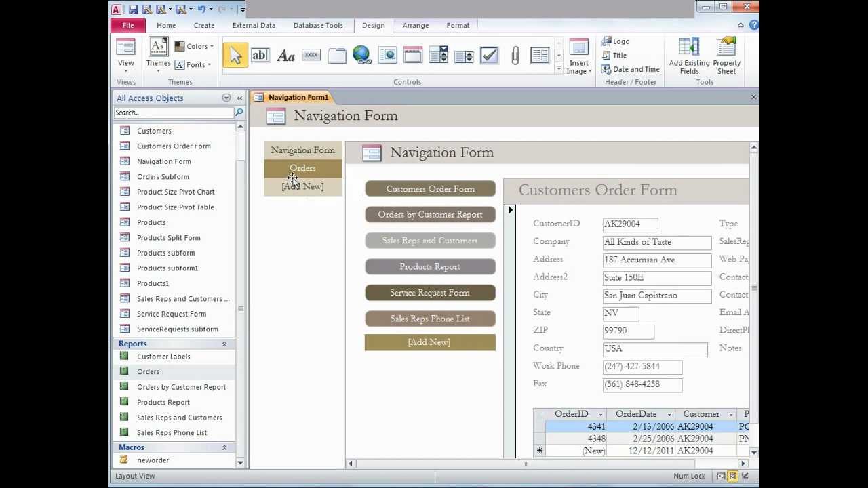Viewport: 868px width, 488px height.
Task: Click Date and Time in Header/Footer
Action: [x=630, y=69]
